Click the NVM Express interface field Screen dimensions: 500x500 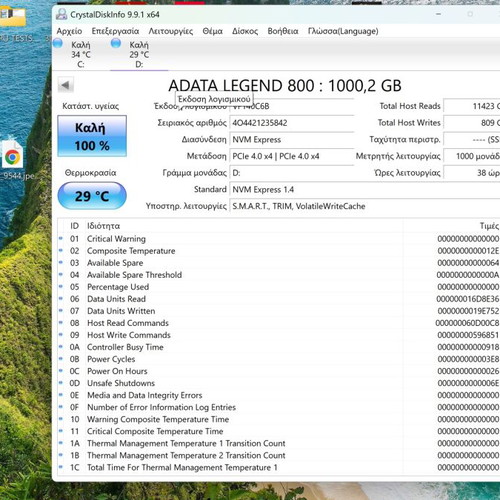pyautogui.click(x=292, y=140)
